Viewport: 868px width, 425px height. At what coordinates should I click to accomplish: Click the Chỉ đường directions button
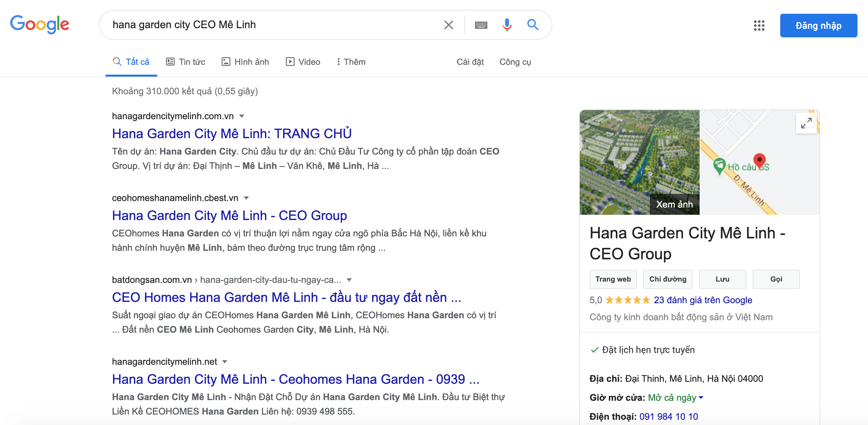click(x=668, y=279)
